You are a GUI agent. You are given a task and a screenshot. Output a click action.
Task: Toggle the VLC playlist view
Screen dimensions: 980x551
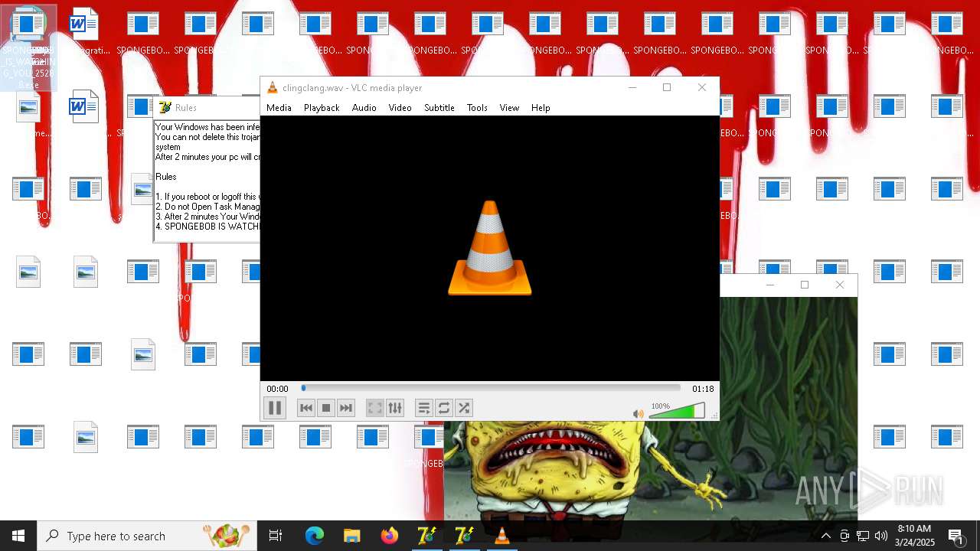click(424, 408)
